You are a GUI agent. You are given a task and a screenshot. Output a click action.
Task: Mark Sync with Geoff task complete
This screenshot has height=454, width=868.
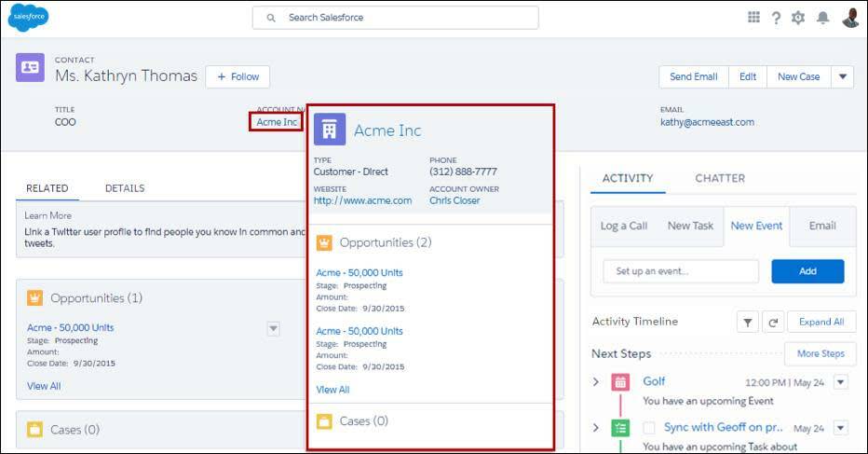pos(649,427)
